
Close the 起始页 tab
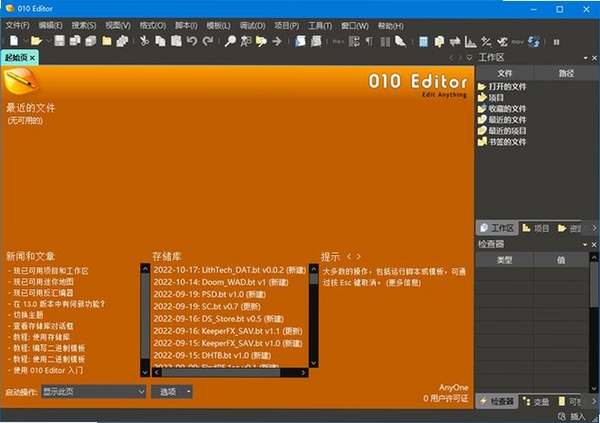pyautogui.click(x=33, y=58)
